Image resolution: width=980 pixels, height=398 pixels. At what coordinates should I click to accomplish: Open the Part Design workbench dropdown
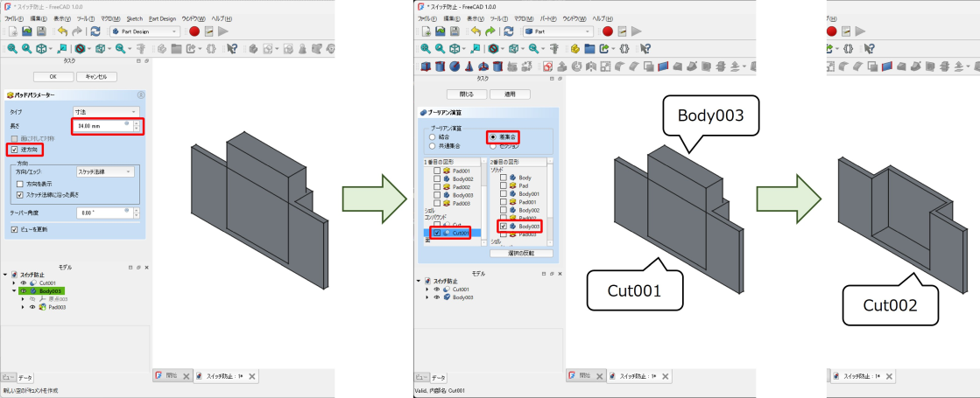pyautogui.click(x=145, y=31)
